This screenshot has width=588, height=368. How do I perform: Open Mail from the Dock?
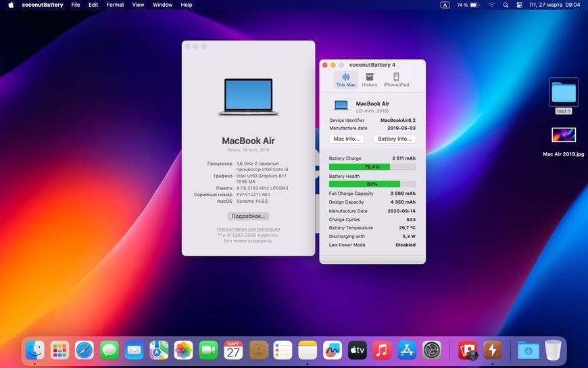point(134,350)
